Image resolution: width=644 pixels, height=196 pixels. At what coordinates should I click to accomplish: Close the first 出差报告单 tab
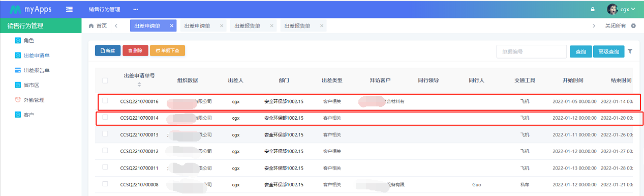coord(271,25)
